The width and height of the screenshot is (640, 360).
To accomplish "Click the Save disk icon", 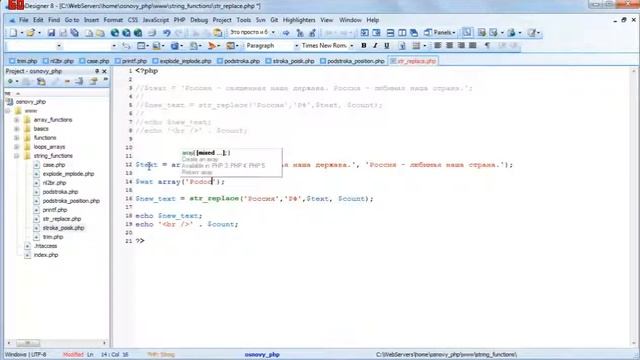I will (51, 33).
